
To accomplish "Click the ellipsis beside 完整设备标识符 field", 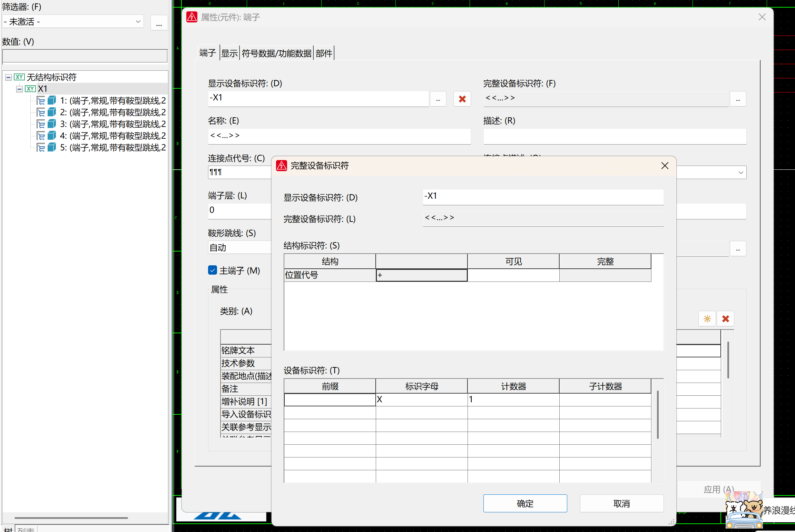I will 738,99.
